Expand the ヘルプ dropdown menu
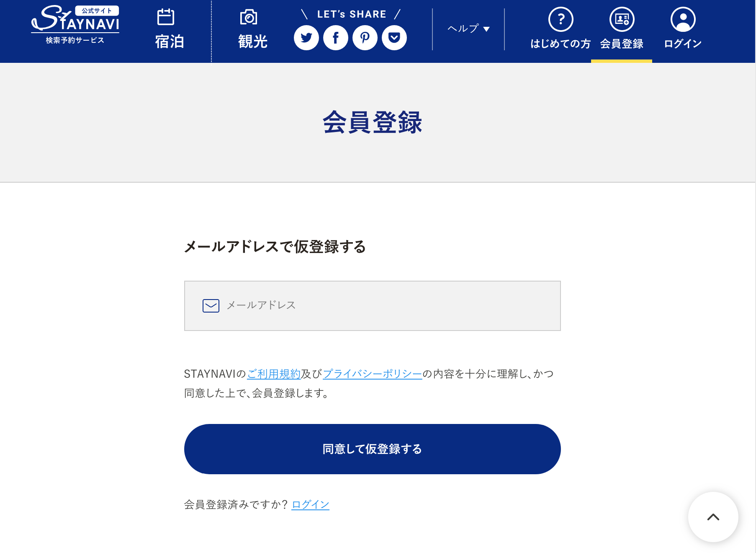Viewport: 756px width, 553px height. point(468,28)
